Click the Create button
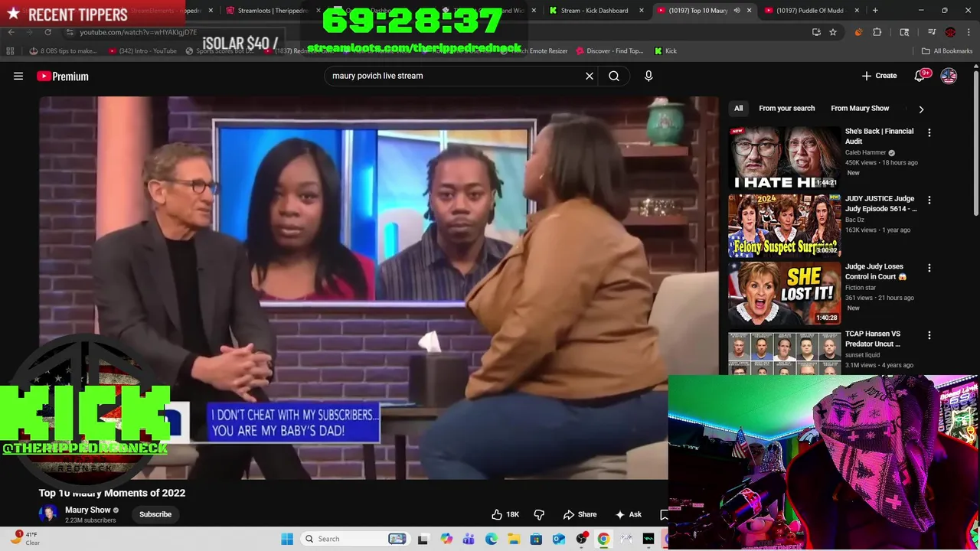Viewport: 980px width, 551px height. pyautogui.click(x=879, y=76)
